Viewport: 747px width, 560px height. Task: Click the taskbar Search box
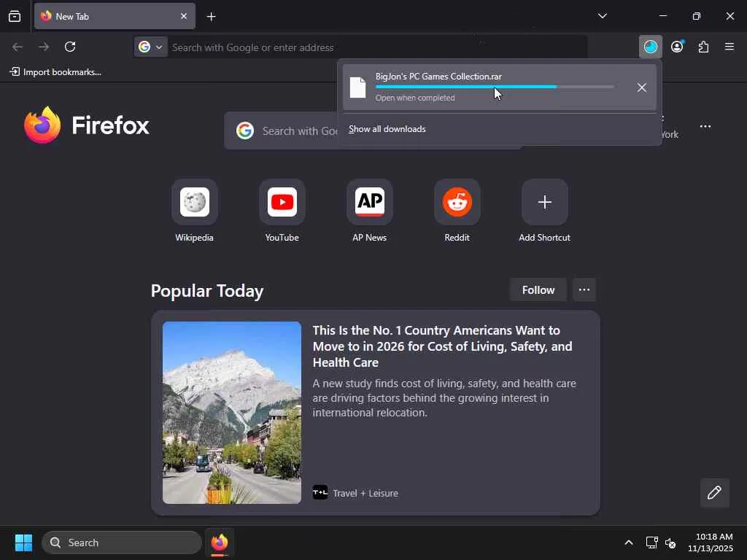122,542
